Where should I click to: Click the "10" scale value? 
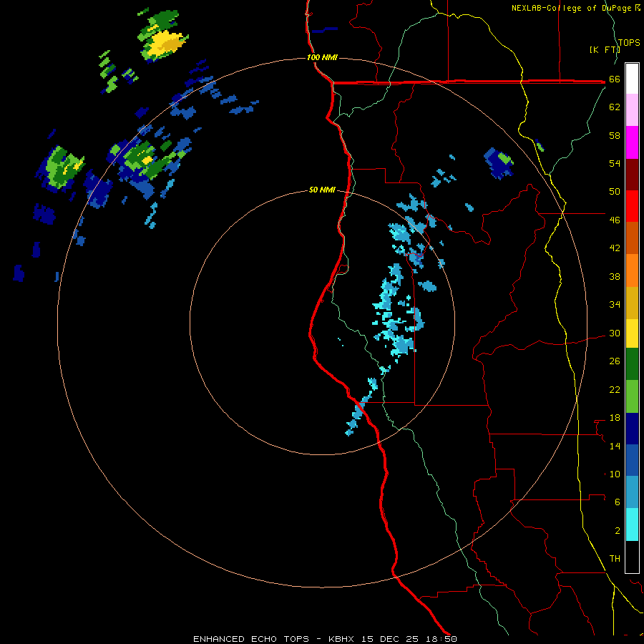click(615, 474)
